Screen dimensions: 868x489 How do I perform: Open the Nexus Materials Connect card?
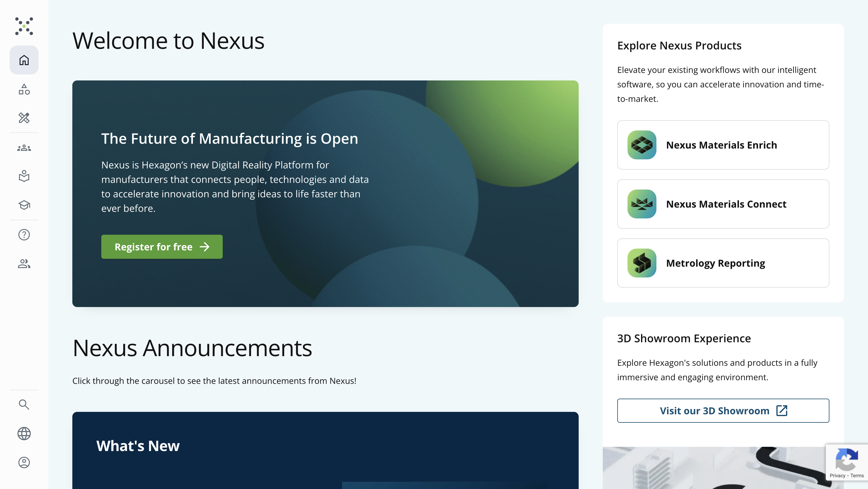pyautogui.click(x=723, y=204)
